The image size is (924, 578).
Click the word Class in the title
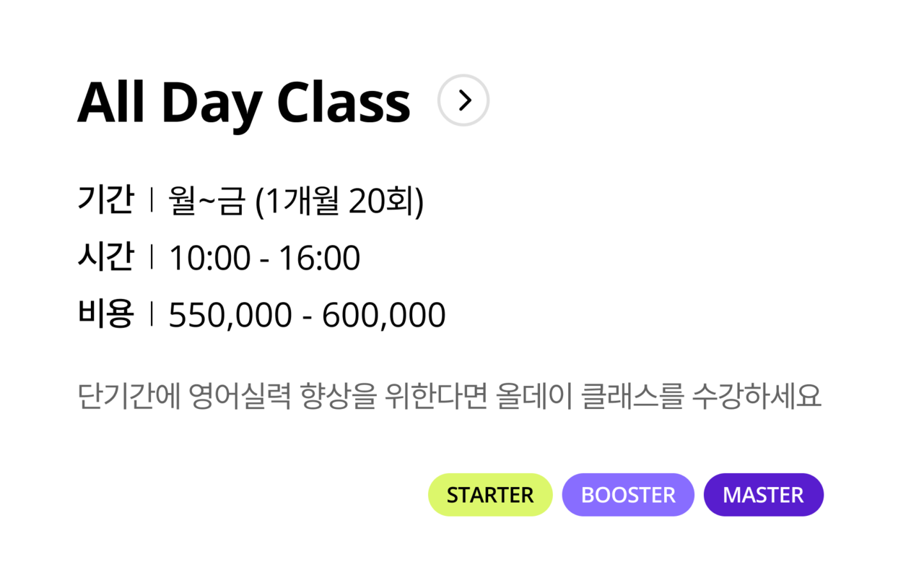[x=344, y=101]
